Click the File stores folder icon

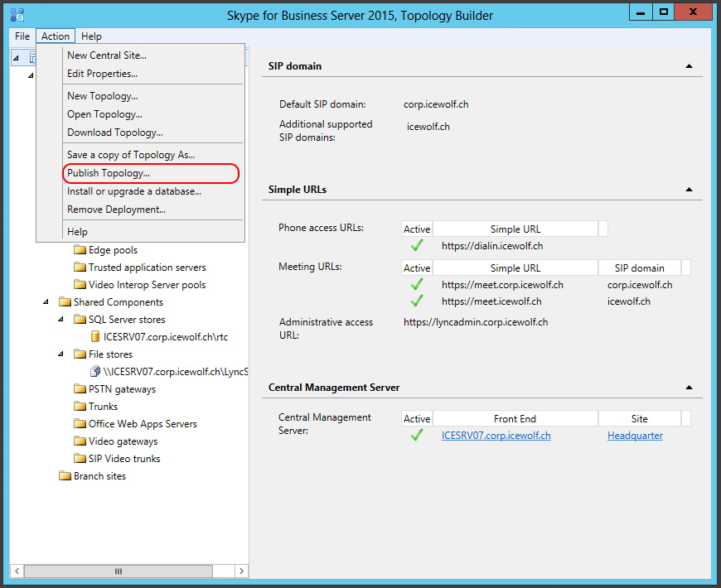pyautogui.click(x=80, y=354)
